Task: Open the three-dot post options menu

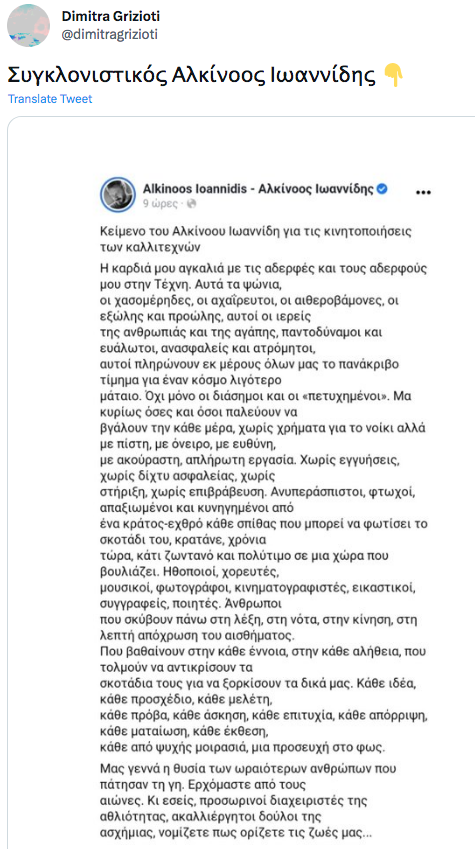Action: click(x=422, y=192)
